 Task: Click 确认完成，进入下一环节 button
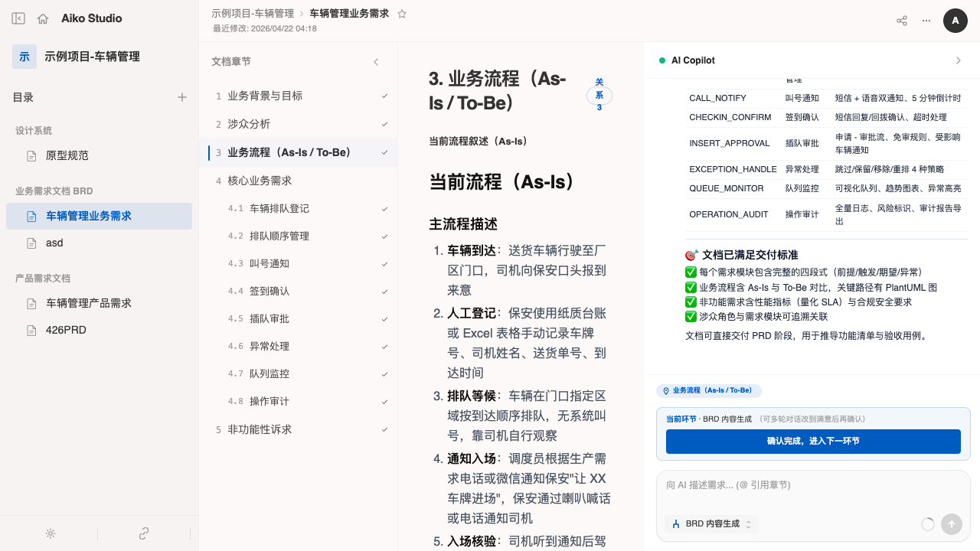[x=813, y=442]
